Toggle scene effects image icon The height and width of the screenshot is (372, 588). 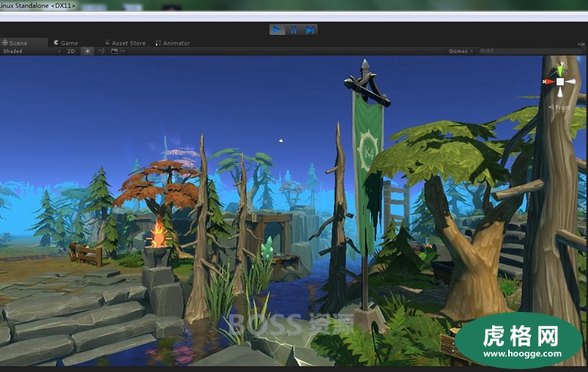[115, 51]
